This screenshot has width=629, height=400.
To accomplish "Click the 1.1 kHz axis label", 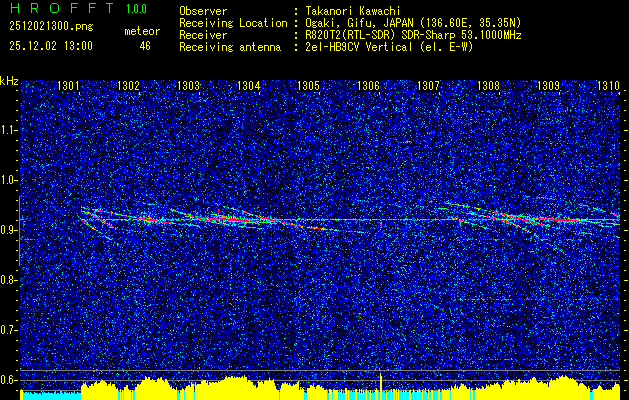I will (8, 130).
